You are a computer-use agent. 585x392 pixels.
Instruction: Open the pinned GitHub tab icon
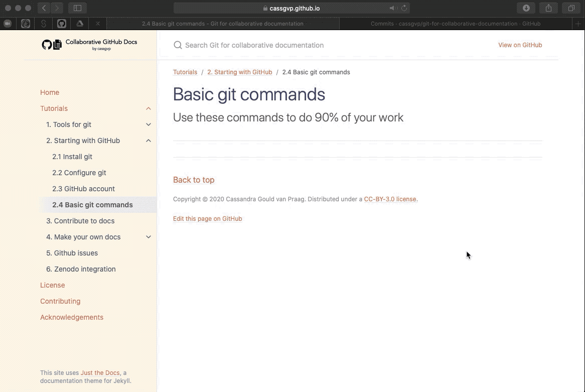tap(61, 24)
